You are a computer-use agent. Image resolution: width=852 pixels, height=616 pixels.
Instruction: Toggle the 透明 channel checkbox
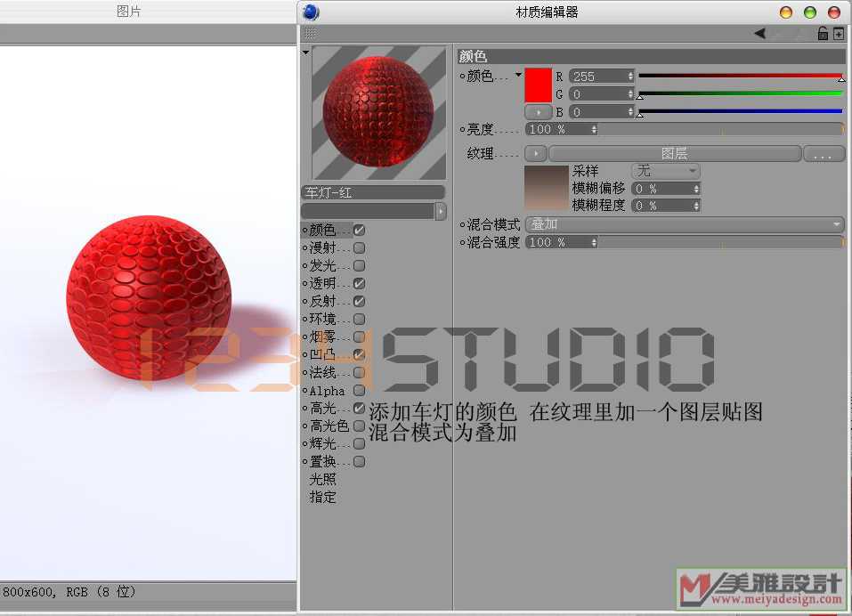359,284
